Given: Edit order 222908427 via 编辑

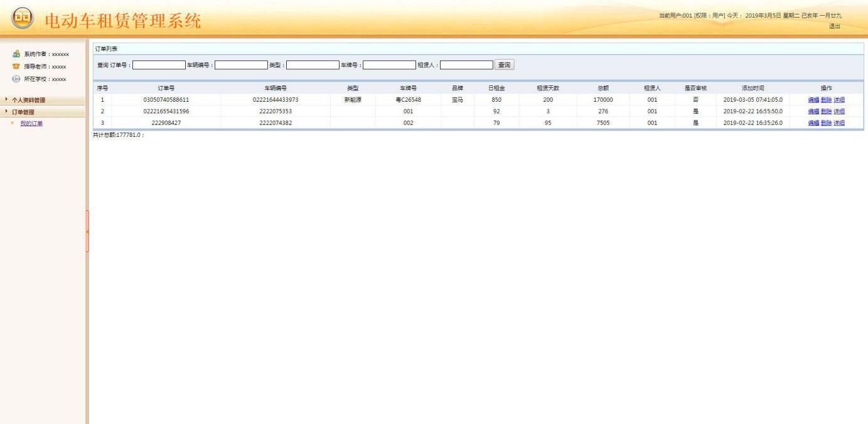Looking at the screenshot, I should click(813, 123).
